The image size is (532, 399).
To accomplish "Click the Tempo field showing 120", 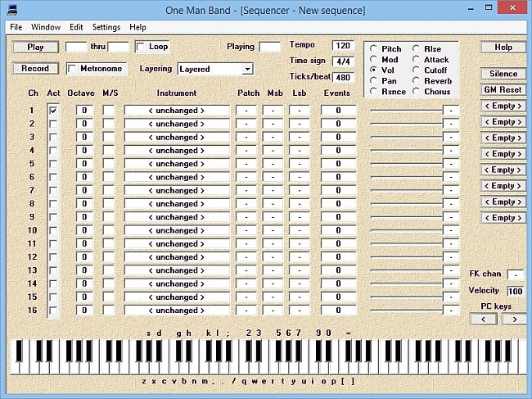I will point(343,46).
